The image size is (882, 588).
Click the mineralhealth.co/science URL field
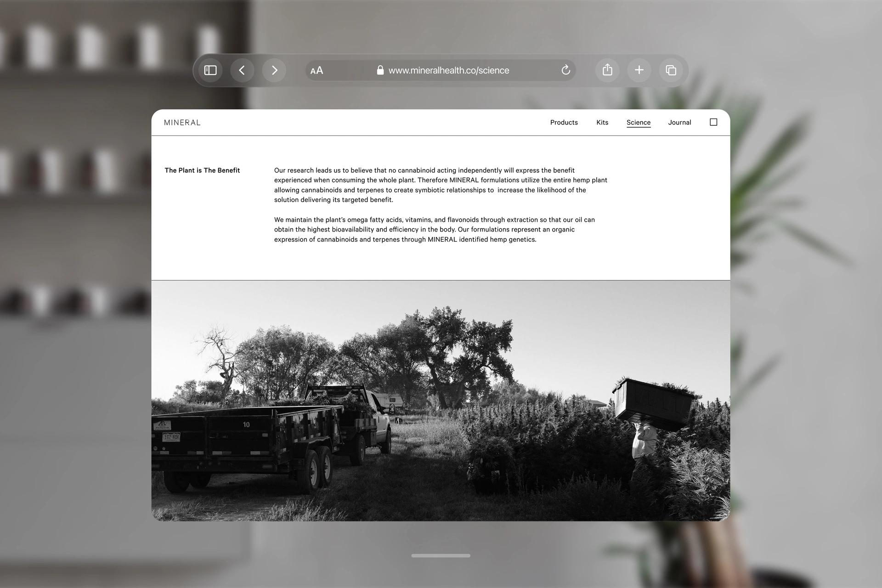click(x=448, y=70)
